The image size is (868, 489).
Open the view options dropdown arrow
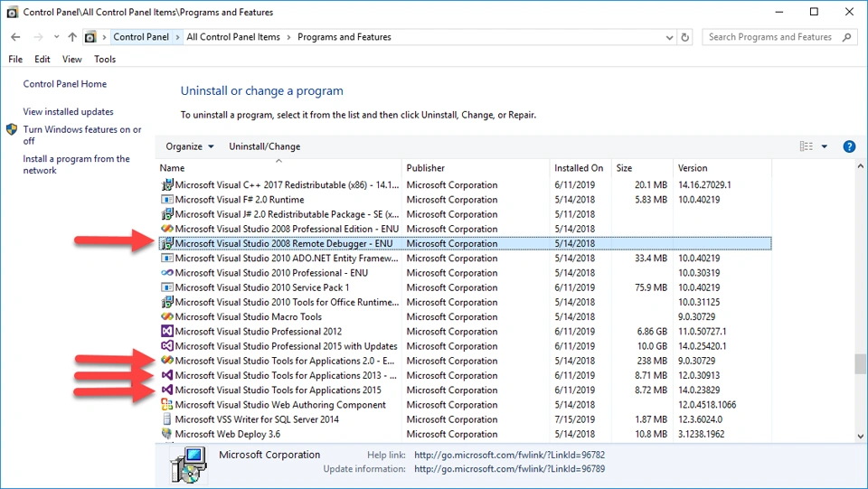tap(825, 146)
